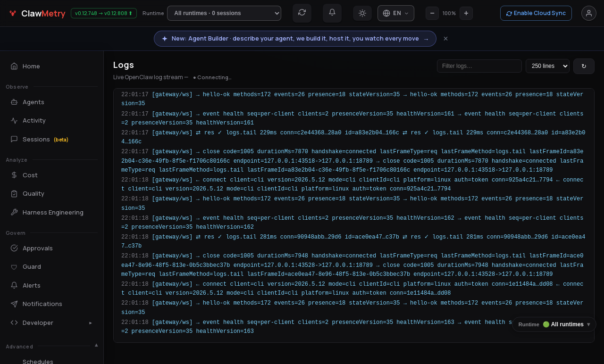Toggle the light/dark theme sun icon
Image resolution: width=604 pixels, height=364 pixels.
pyautogui.click(x=362, y=13)
